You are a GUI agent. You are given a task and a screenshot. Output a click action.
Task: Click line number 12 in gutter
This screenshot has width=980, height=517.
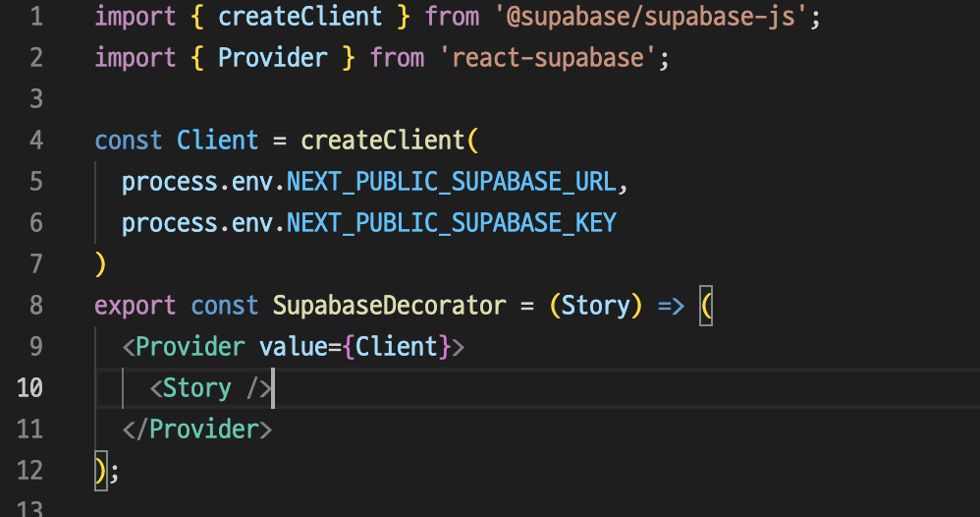(30, 471)
